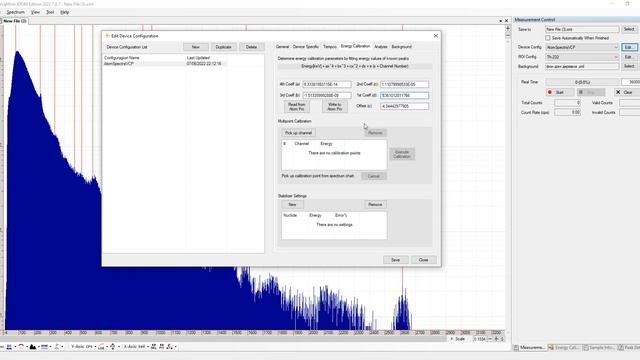
Task: Click the scale minus zoom-out button
Action: coord(490,339)
